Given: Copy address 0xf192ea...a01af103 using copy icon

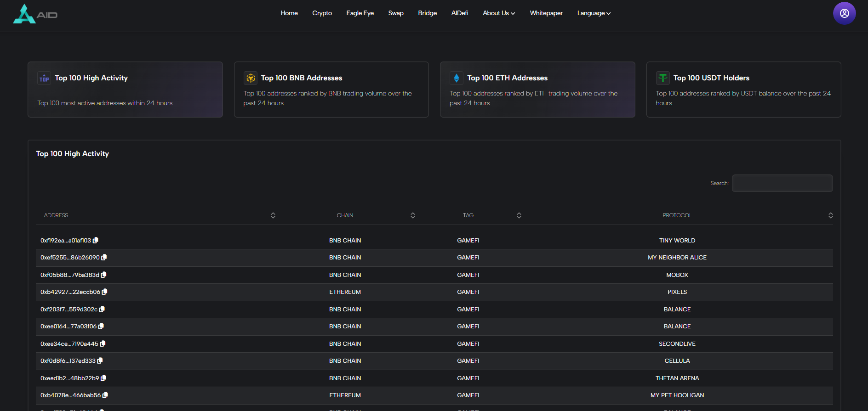Looking at the screenshot, I should [96, 240].
